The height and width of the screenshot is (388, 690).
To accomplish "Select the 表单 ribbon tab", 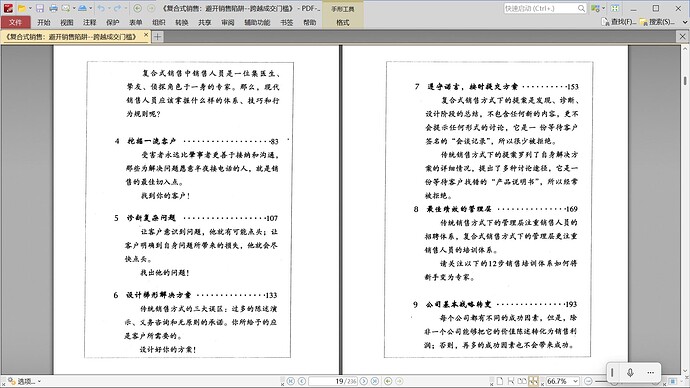I will (136, 22).
